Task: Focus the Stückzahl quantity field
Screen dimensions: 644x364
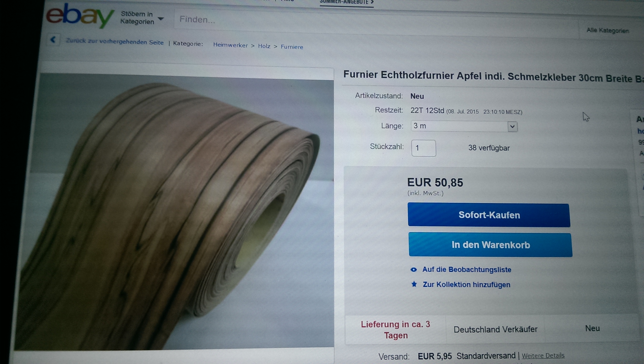Action: point(424,148)
